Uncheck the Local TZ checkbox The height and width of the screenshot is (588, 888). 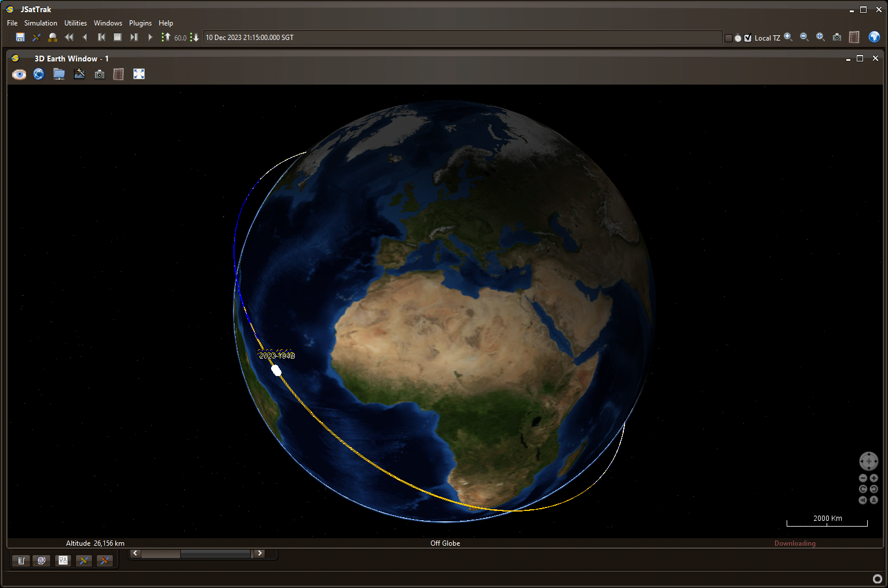748,38
